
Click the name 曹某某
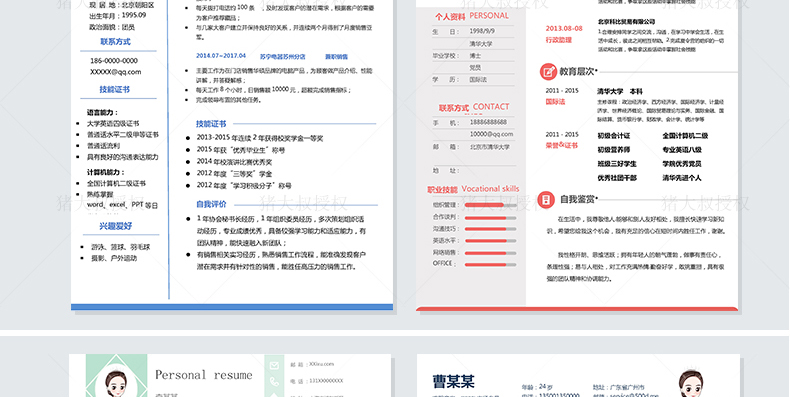pyautogui.click(x=453, y=381)
